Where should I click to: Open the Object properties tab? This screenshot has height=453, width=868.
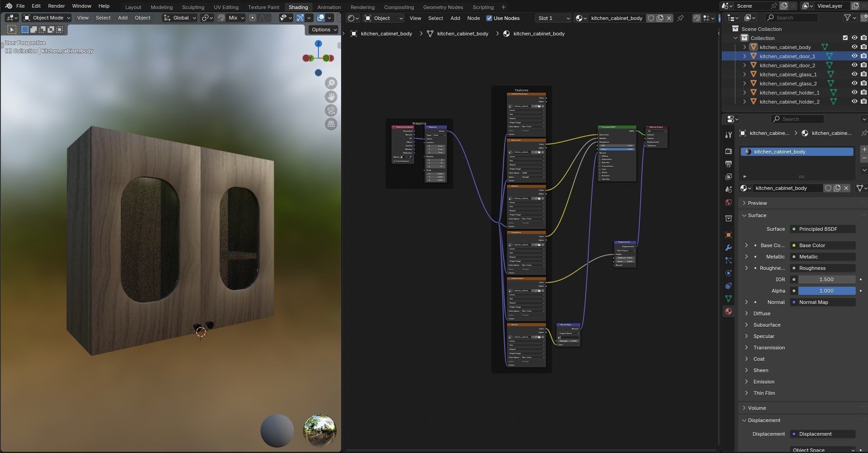(729, 235)
